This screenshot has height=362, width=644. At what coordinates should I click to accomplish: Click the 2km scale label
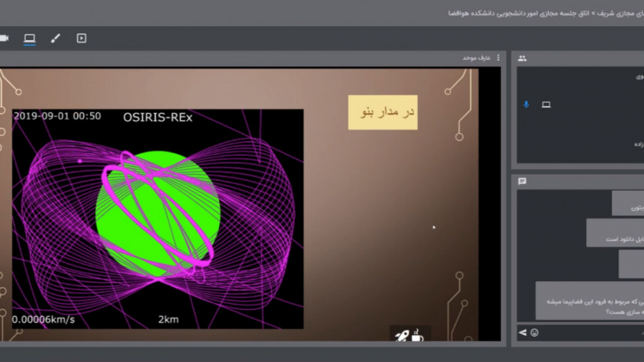[168, 319]
